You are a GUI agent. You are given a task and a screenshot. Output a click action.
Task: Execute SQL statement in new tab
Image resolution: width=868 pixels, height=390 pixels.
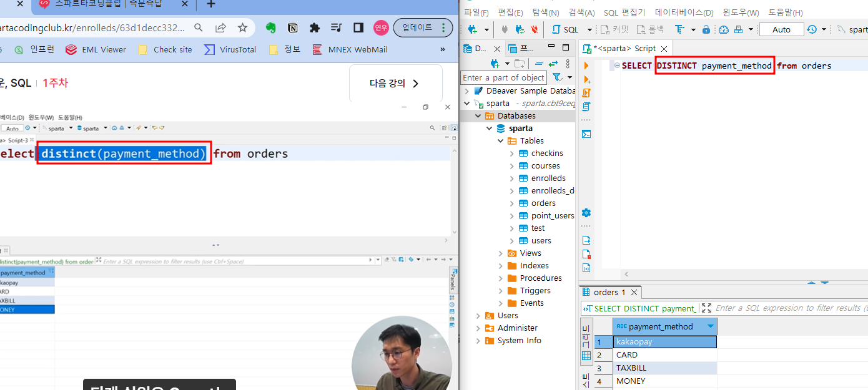click(586, 79)
